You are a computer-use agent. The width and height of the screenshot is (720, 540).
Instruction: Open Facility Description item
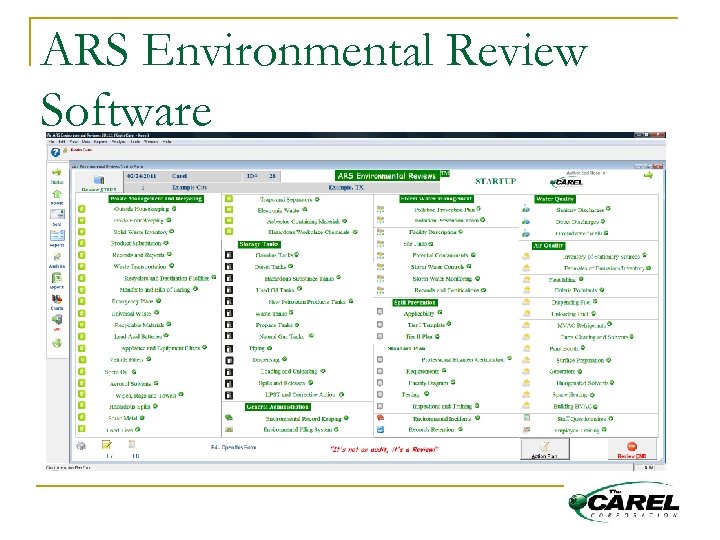pyautogui.click(x=433, y=232)
